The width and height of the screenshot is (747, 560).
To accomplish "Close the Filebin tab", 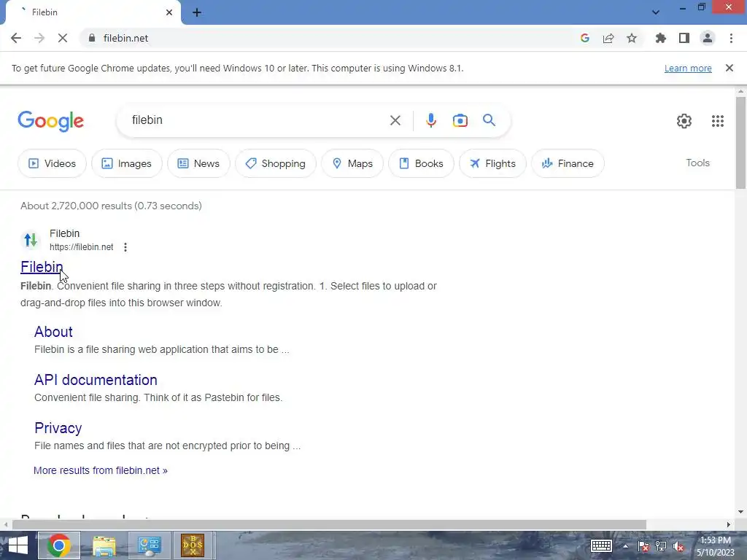I will point(169,12).
